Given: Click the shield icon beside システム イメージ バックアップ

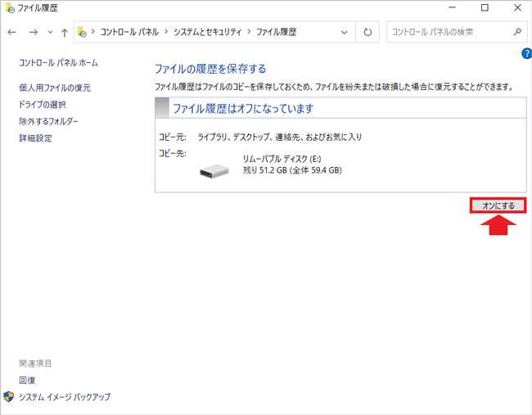Looking at the screenshot, I should pyautogui.click(x=8, y=396).
